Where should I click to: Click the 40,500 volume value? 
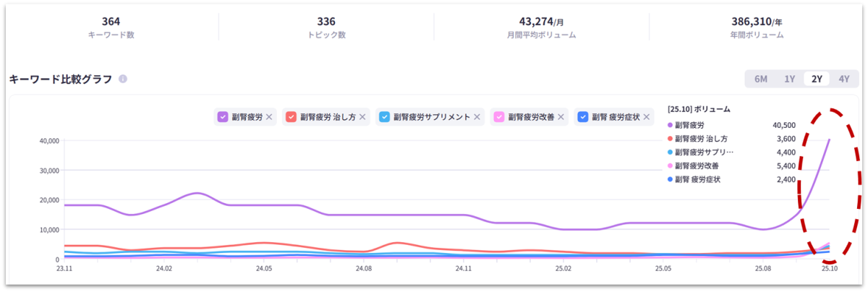coord(784,125)
